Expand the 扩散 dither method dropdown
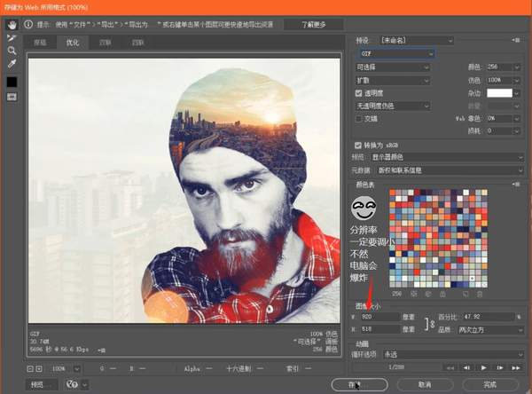Screen dimensions: 532x394 click(395, 79)
